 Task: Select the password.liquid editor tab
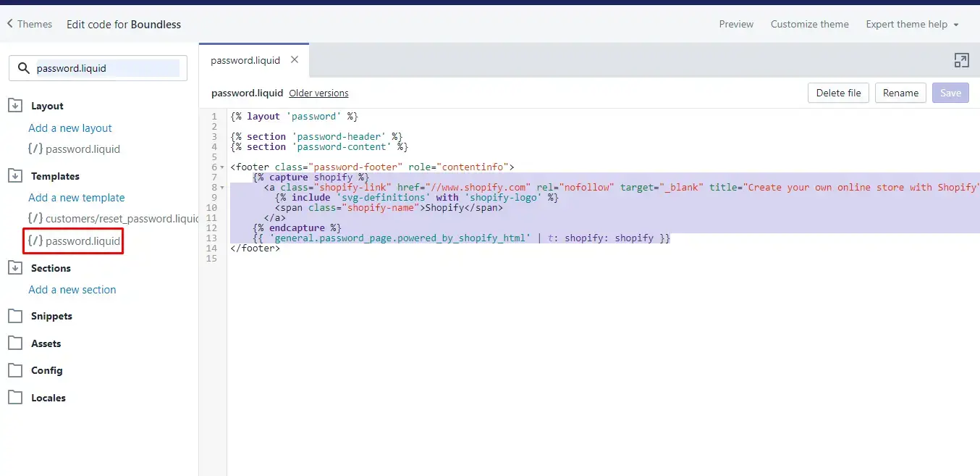[245, 60]
